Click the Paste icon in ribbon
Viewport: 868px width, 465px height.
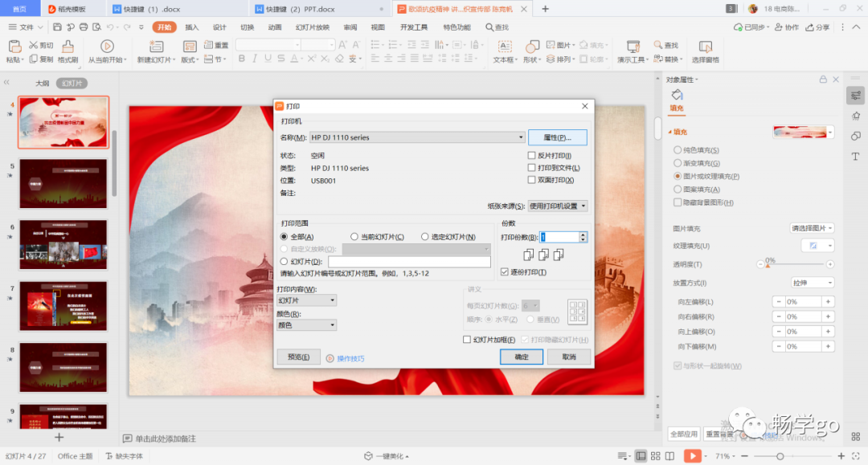click(x=14, y=47)
